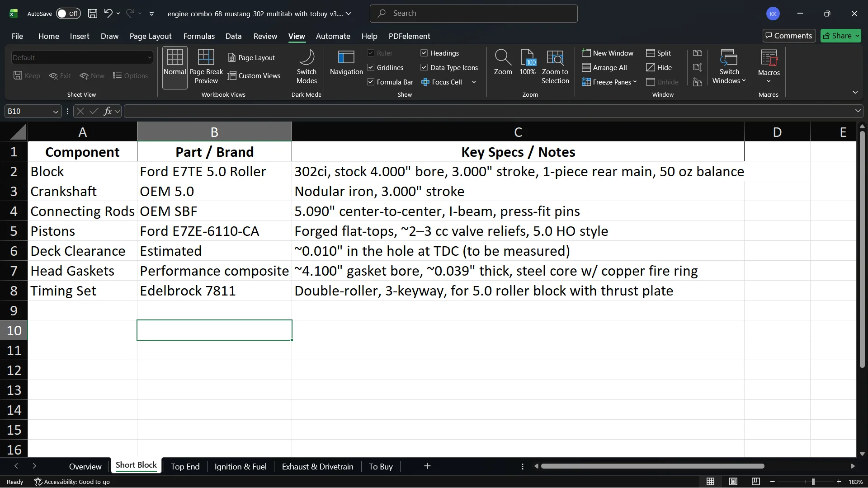
Task: Toggle the Gridlines checkbox
Action: (371, 68)
